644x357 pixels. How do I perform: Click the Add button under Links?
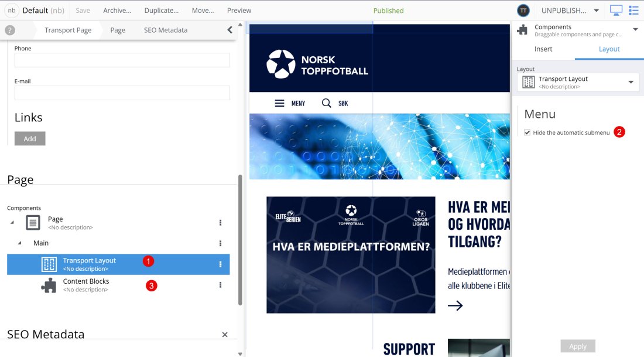30,139
